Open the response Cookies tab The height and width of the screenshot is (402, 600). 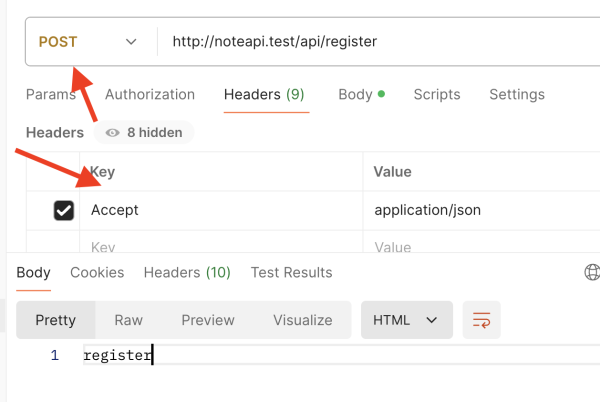pos(97,272)
